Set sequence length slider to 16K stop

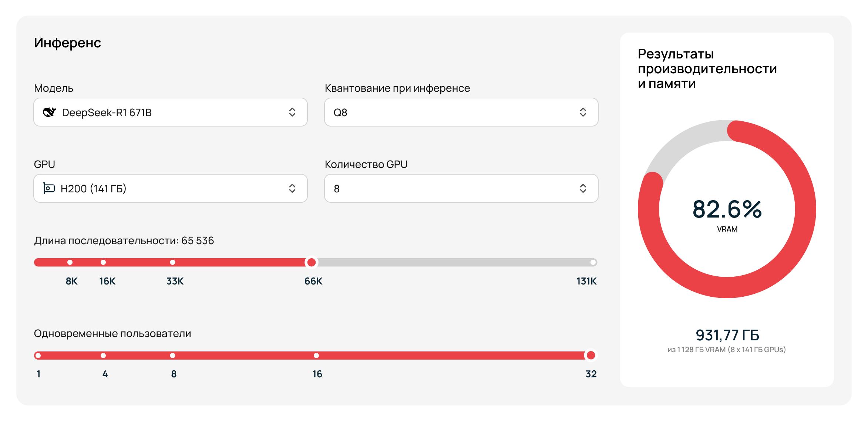[x=103, y=262]
